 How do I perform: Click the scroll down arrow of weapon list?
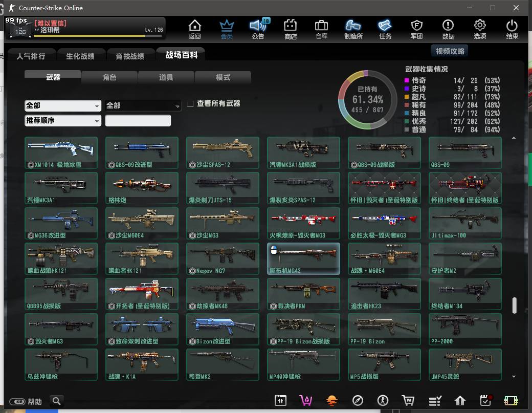[514, 376]
